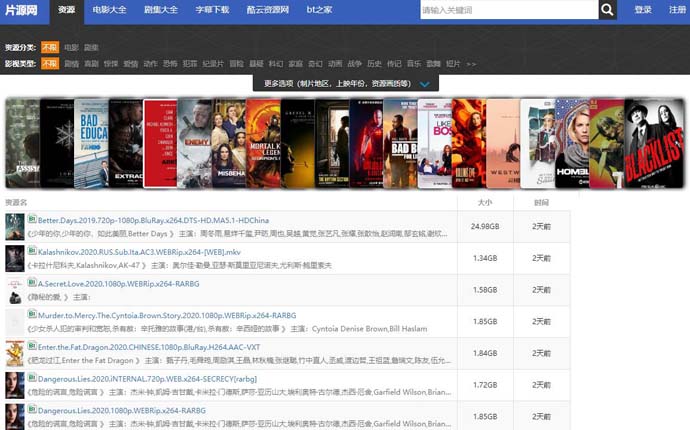Click BD icon beside Dangerous.Lies 1080p RARBG
Image resolution: width=690 pixels, height=430 pixels.
click(32, 409)
